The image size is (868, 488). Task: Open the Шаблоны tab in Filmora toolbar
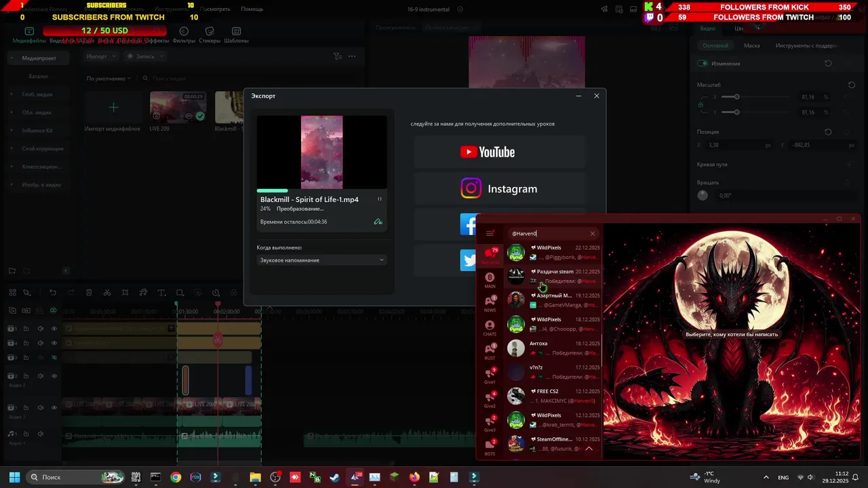236,35
